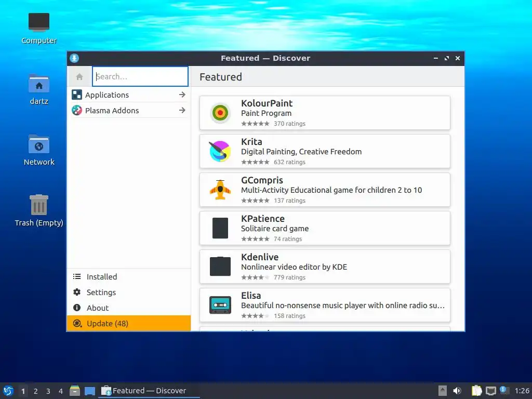The height and width of the screenshot is (399, 532).
Task: Expand the Applications arrow
Action: coord(182,95)
